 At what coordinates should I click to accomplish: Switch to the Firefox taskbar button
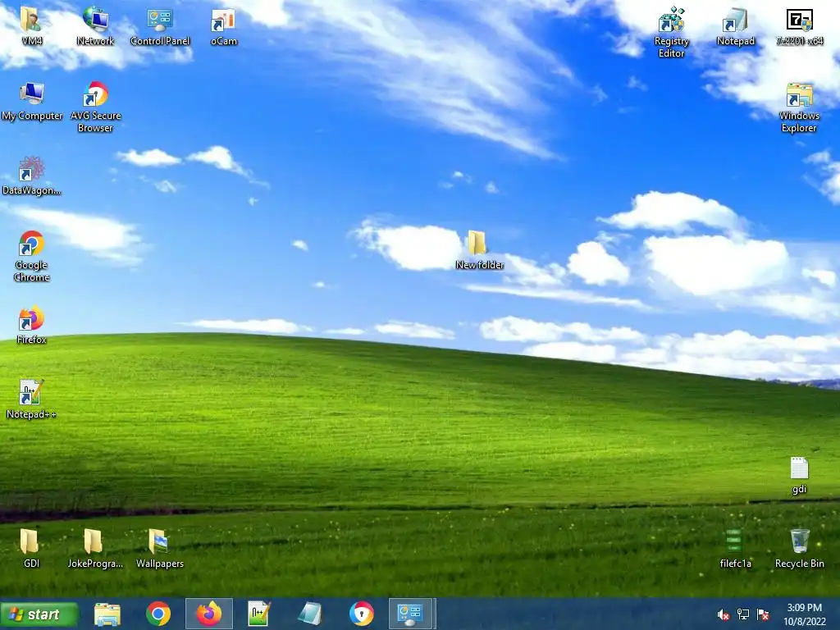coord(209,614)
